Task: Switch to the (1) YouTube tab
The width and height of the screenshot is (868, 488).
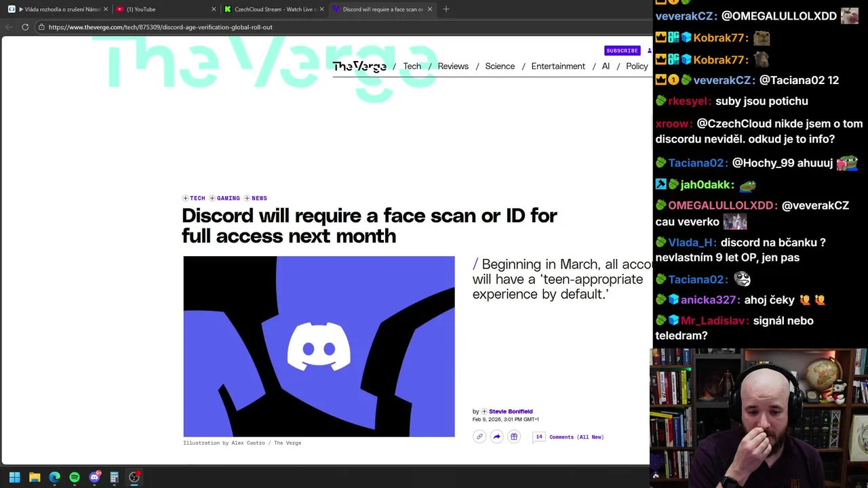Action: [165, 9]
